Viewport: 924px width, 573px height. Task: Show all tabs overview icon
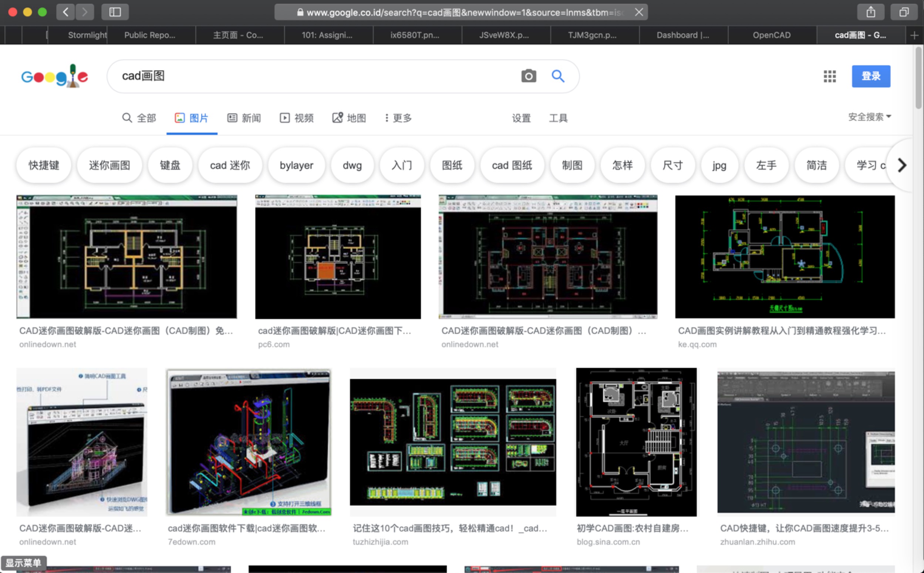(x=904, y=12)
